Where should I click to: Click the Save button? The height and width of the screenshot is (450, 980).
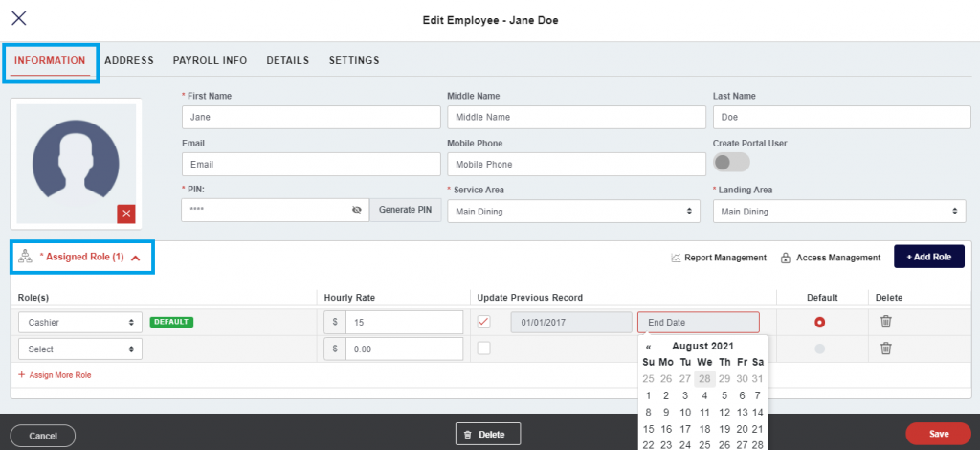pyautogui.click(x=939, y=434)
